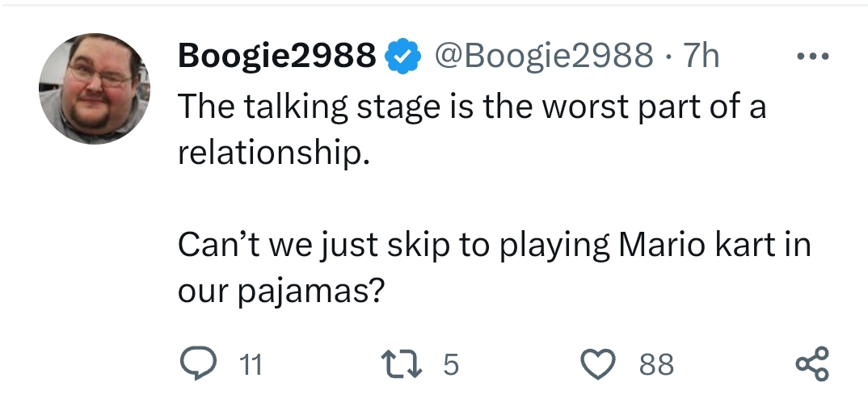This screenshot has width=868, height=399.
Task: Open the share icon on the tweet
Action: (x=812, y=364)
